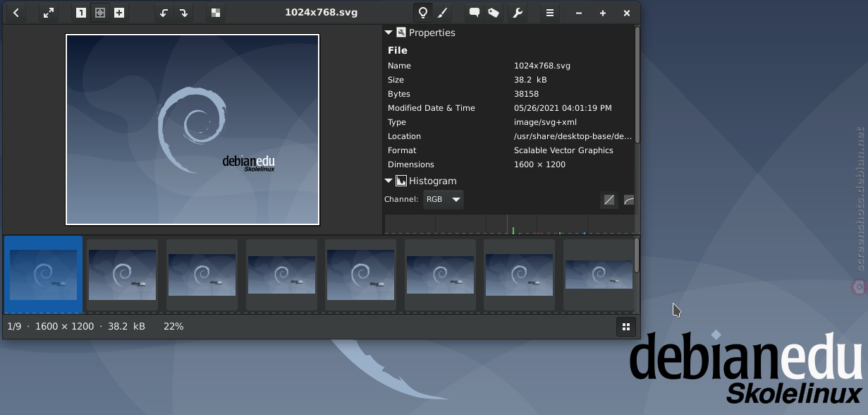Rotate image left (counterclockwise)
The image size is (868, 415).
(164, 13)
